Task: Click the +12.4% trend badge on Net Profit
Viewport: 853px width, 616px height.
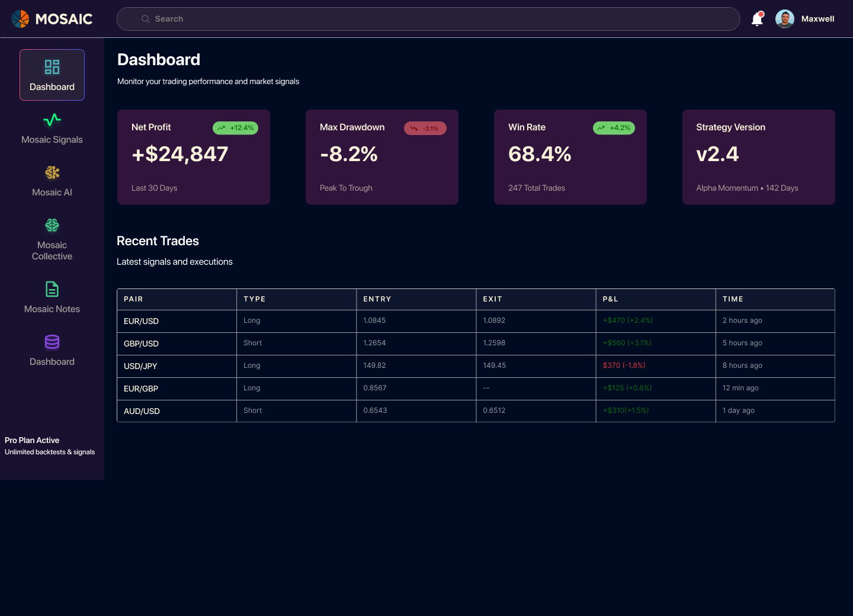Action: (x=235, y=127)
